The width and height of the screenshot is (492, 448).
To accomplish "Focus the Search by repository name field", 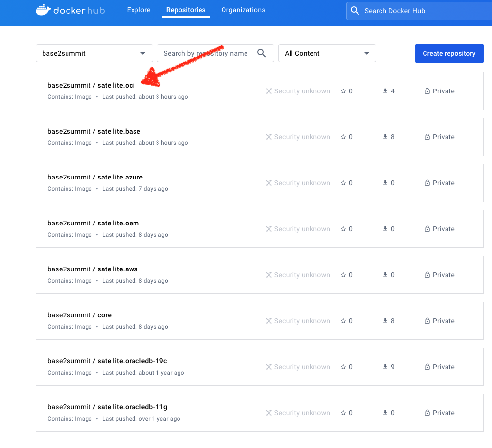I will tap(216, 53).
